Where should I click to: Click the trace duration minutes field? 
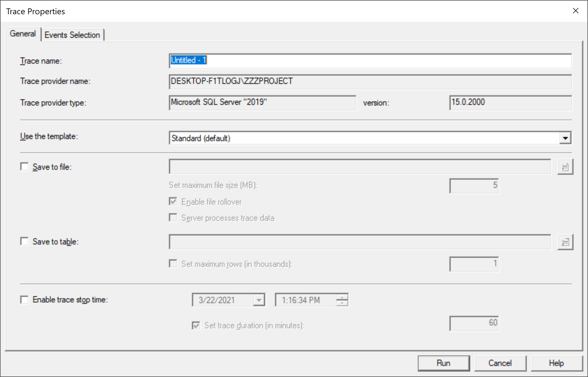[474, 323]
